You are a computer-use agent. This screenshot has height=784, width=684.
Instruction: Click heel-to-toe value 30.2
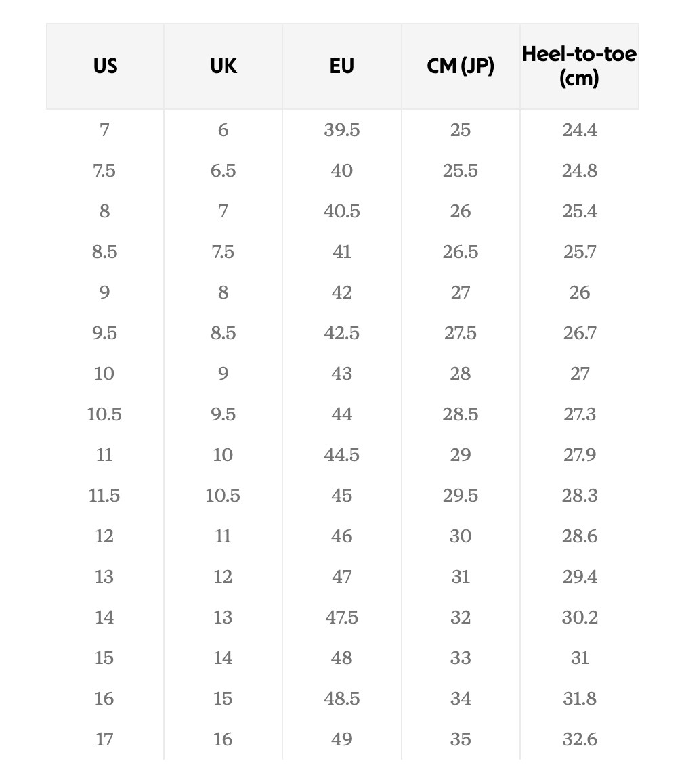coord(580,617)
